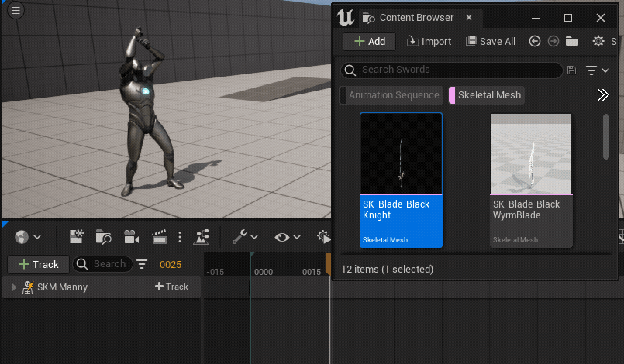
Task: Open the viewport hamburger menu
Action: pos(15,11)
